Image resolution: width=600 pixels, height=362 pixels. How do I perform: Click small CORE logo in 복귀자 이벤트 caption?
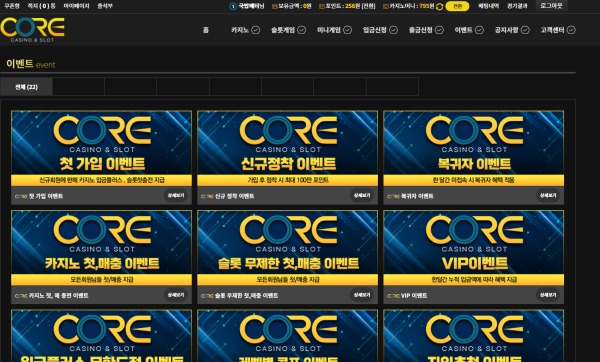click(x=393, y=196)
